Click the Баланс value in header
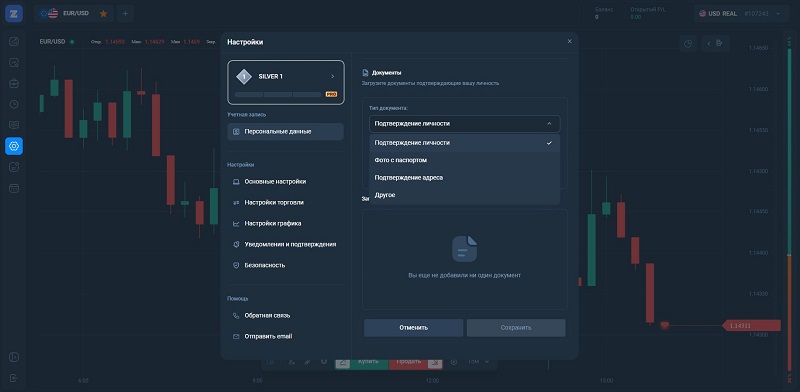Screen dimensions: 800x392 [x=597, y=17]
